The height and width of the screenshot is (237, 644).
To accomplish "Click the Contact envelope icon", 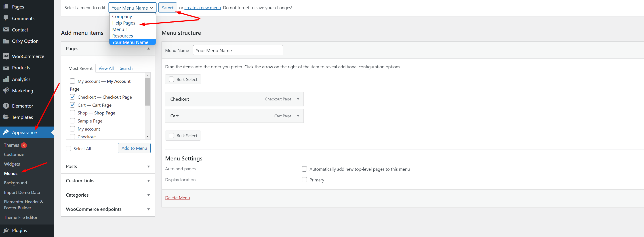I will [x=6, y=29].
